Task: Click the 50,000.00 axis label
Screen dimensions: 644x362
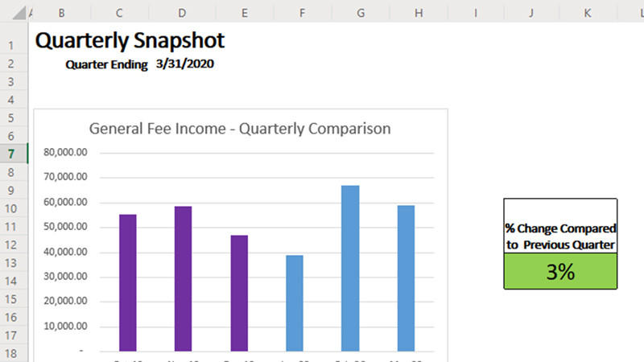Action: coord(65,227)
